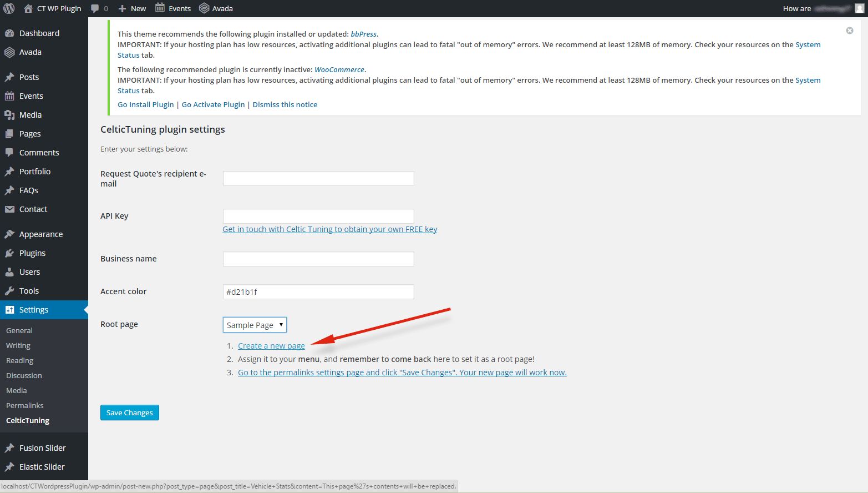This screenshot has width=868, height=493.
Task: Click the Avada icon in admin bar
Action: click(204, 8)
